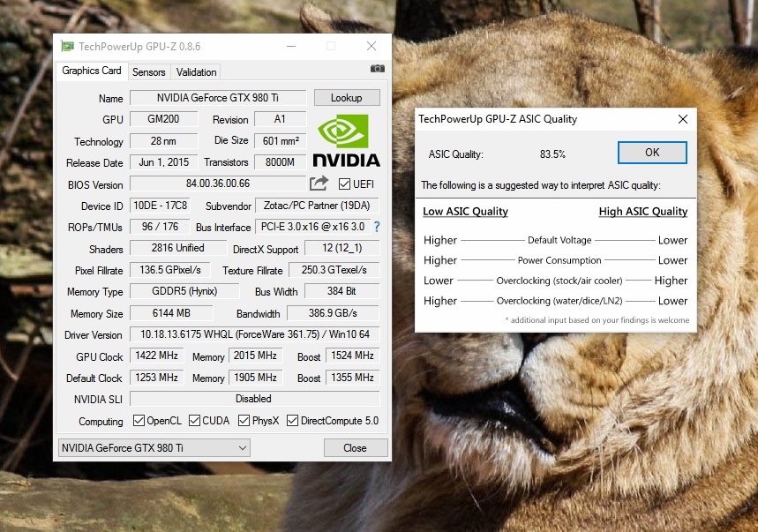
Task: Click the GPU Clock row Memory field 2015 MHz
Action: click(255, 356)
